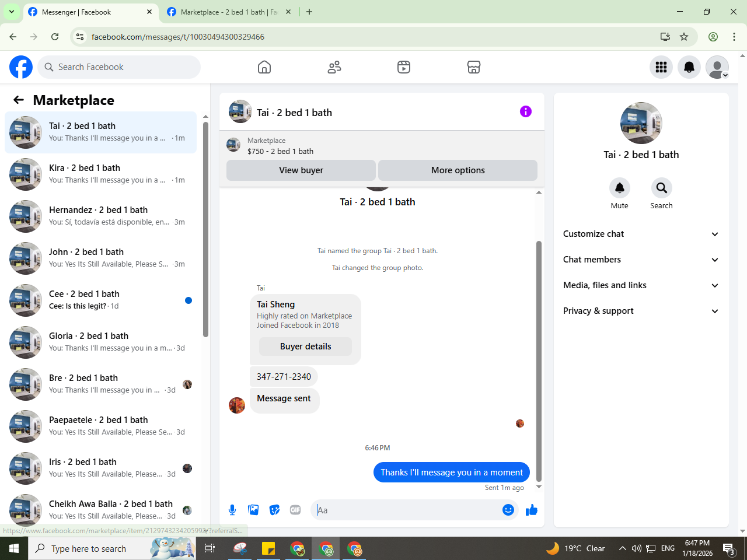Open Gloria · 2 bed 1 bath conversation
The height and width of the screenshot is (560, 747).
100,342
